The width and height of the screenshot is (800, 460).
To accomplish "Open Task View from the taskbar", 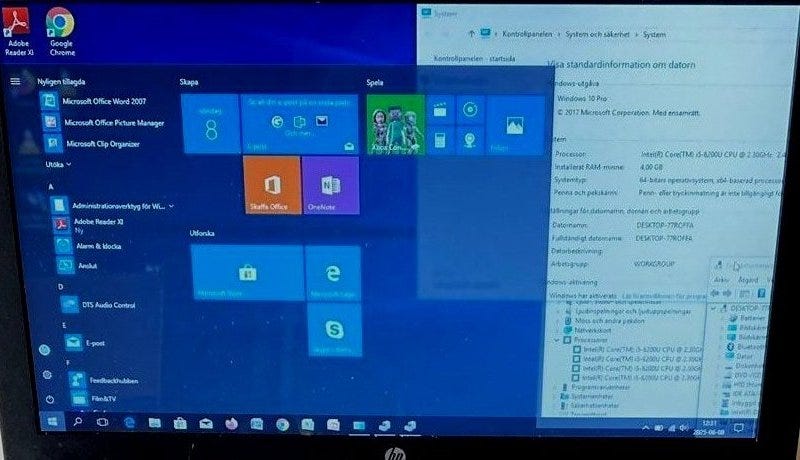I will pyautogui.click(x=103, y=422).
